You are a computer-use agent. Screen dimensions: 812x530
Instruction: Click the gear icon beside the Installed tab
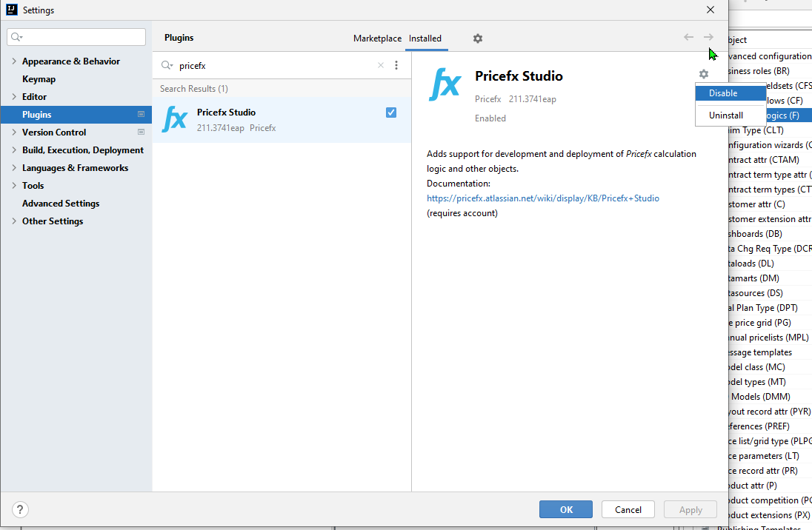pos(477,38)
